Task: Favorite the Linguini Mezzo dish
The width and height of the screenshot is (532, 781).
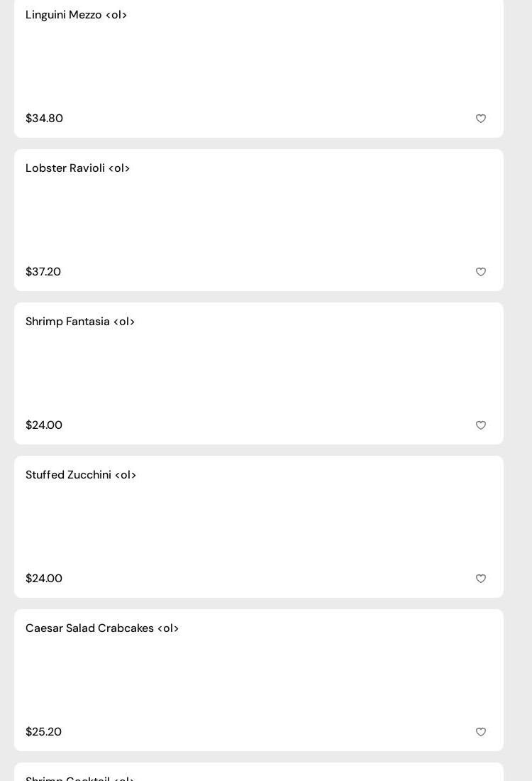Action: pyautogui.click(x=481, y=119)
